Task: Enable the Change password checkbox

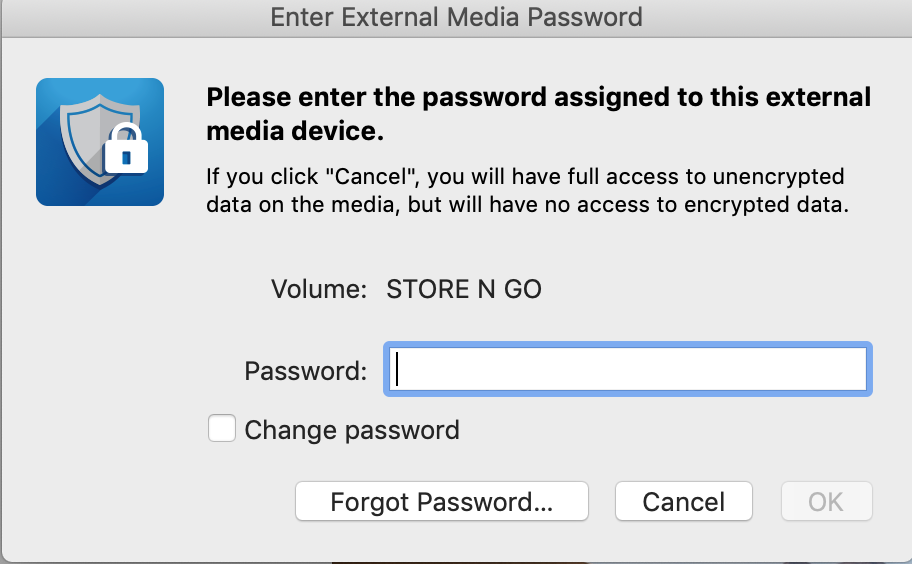Action: [222, 430]
